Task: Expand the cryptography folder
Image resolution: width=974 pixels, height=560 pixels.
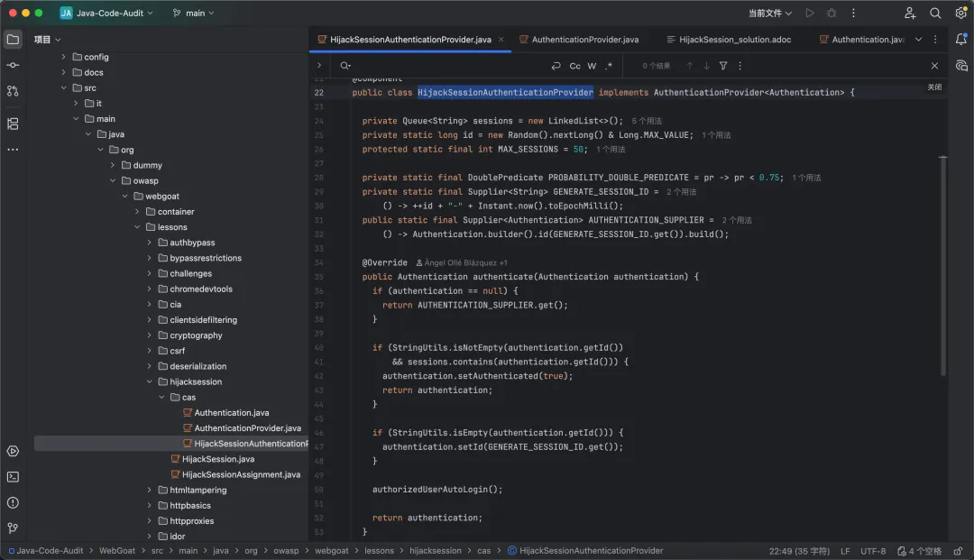Action: pos(149,335)
